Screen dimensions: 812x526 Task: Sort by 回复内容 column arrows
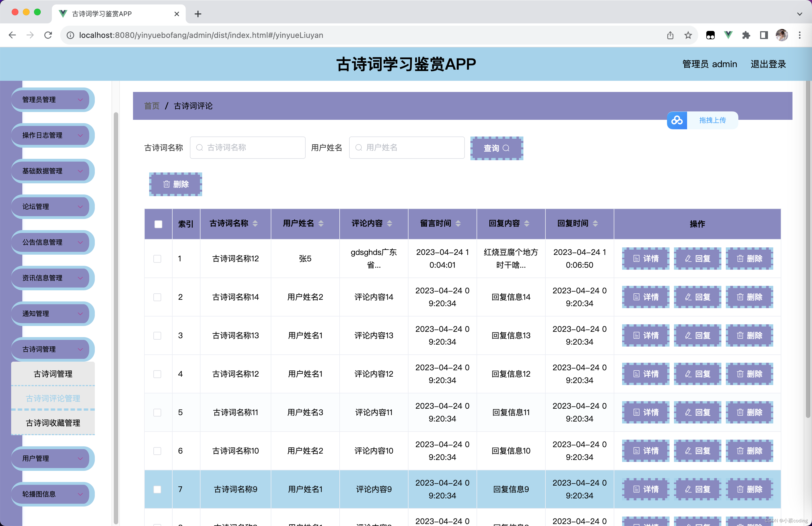pos(526,224)
